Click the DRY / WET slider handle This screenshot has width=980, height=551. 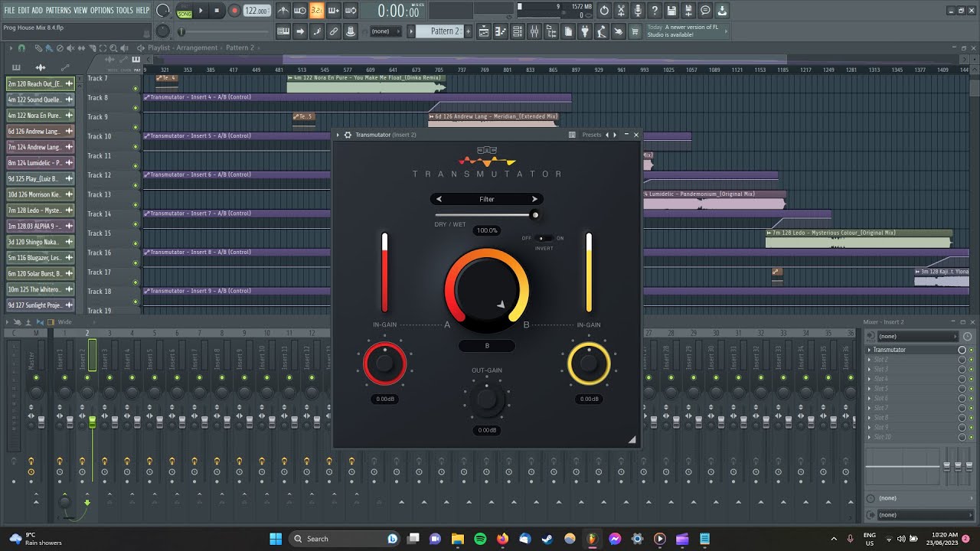(x=535, y=215)
